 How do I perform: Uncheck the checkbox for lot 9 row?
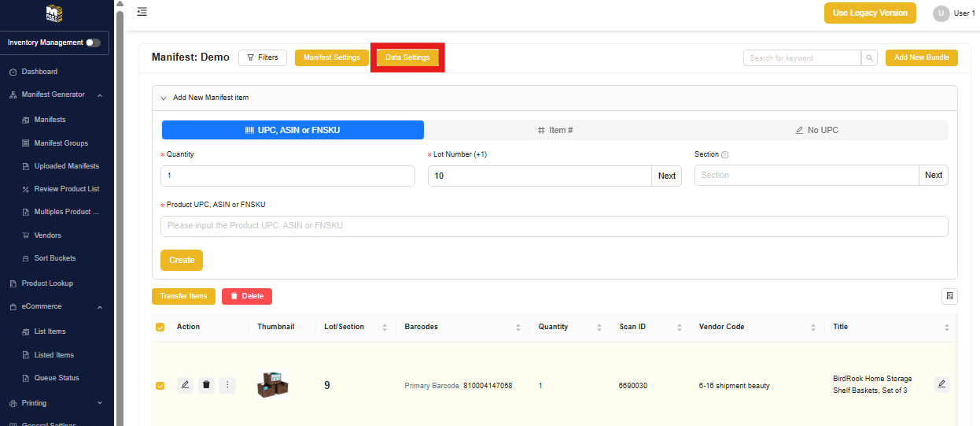coord(160,386)
